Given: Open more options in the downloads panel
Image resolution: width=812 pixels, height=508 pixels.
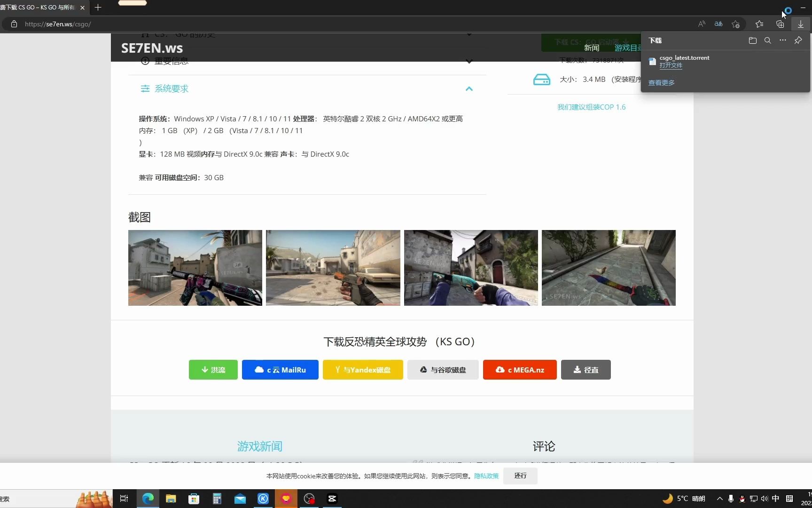Looking at the screenshot, I should point(782,40).
